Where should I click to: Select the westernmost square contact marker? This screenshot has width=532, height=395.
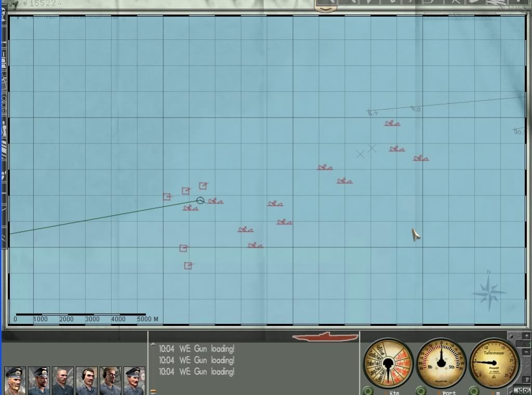click(167, 196)
